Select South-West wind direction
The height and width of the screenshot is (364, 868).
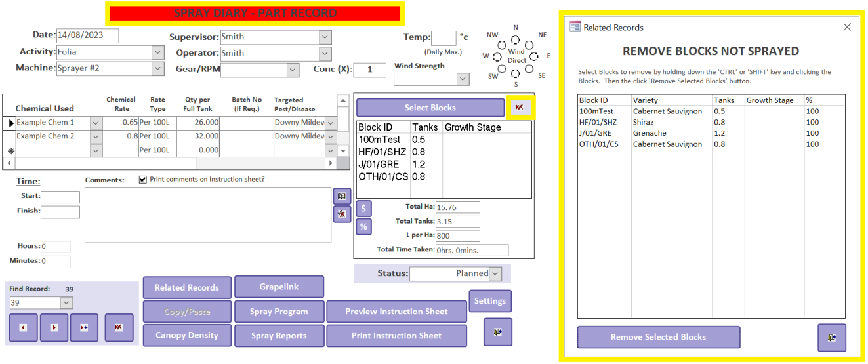(x=503, y=68)
